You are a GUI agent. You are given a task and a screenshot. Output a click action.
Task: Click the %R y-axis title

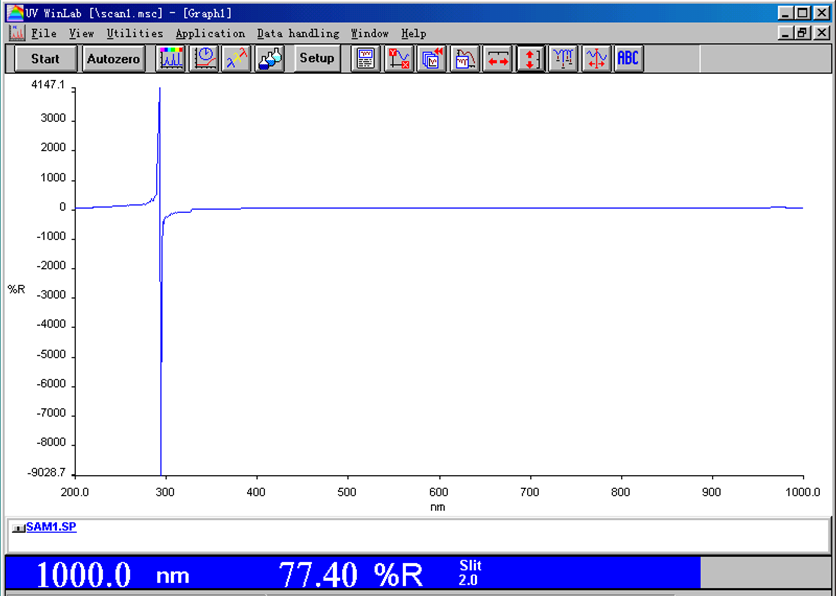pyautogui.click(x=17, y=289)
